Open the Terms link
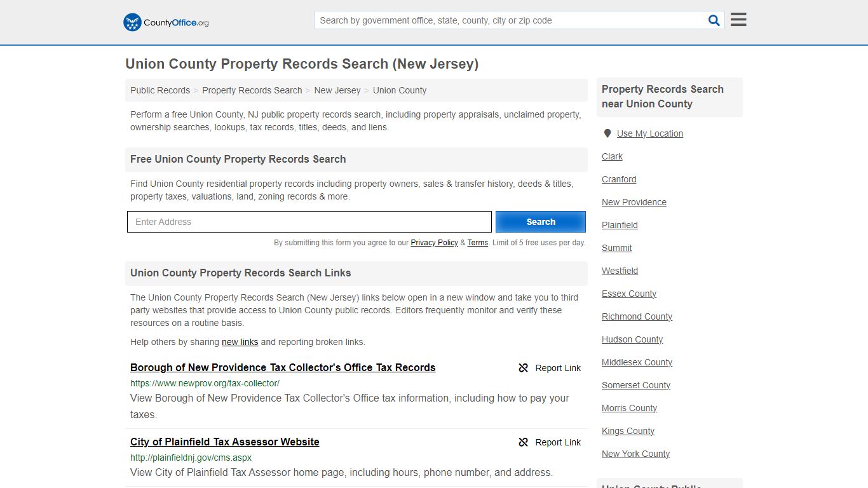 478,243
